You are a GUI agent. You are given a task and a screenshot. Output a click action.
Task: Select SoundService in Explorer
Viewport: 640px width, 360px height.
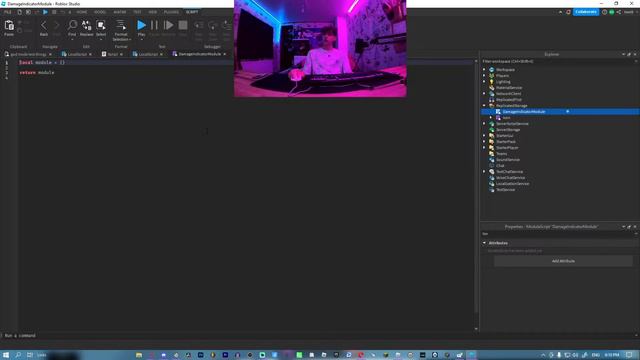coord(508,160)
